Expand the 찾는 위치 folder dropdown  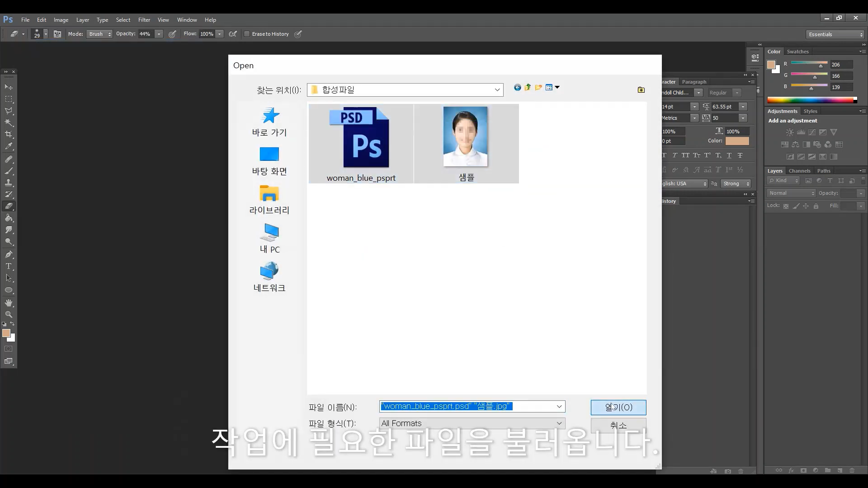pyautogui.click(x=497, y=90)
